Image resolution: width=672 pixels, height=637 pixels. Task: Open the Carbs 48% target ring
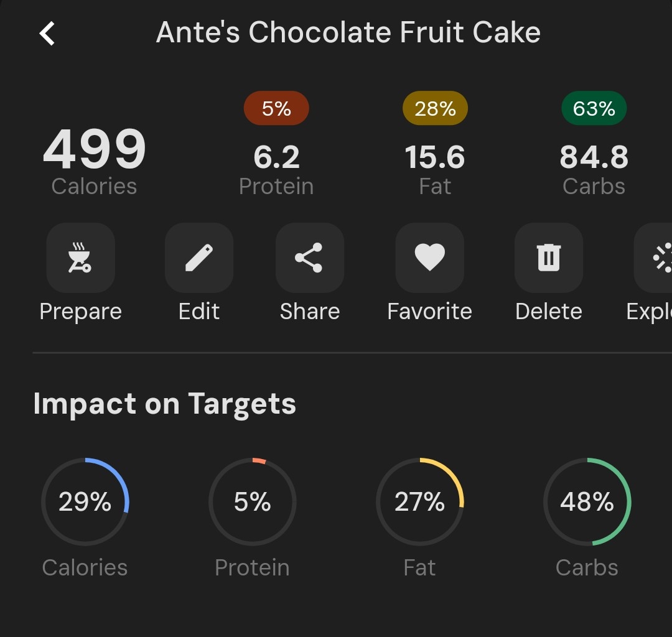(587, 502)
